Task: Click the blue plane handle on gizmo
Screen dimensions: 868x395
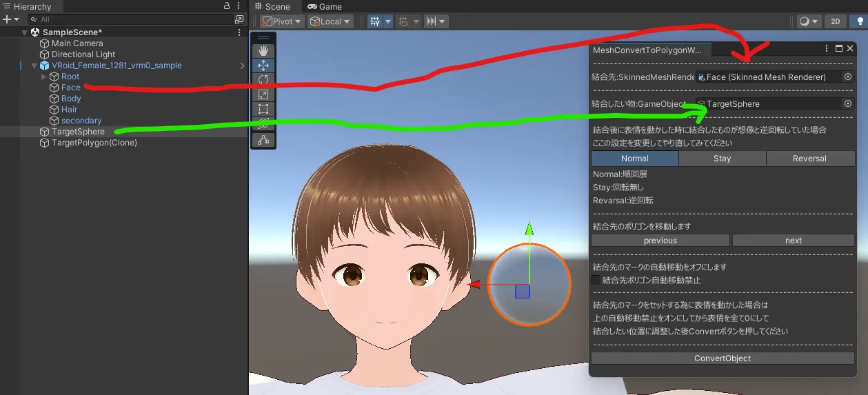Action: (x=523, y=291)
